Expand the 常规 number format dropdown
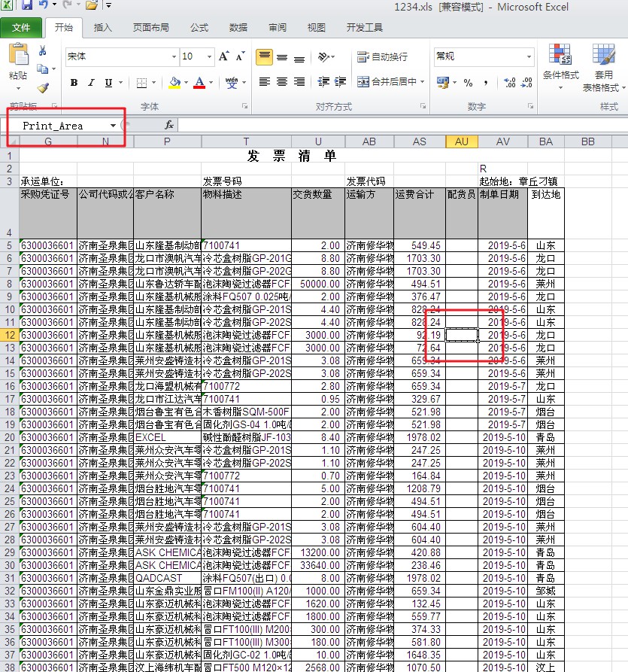 point(529,57)
